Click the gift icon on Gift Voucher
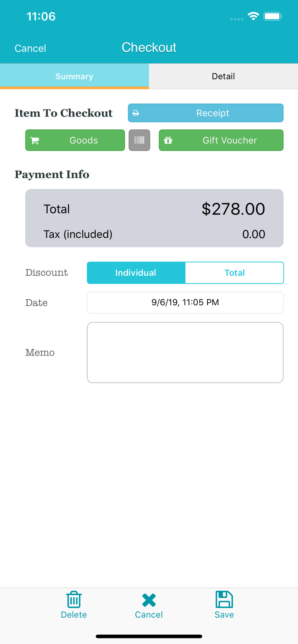The image size is (298, 644). pos(168,140)
